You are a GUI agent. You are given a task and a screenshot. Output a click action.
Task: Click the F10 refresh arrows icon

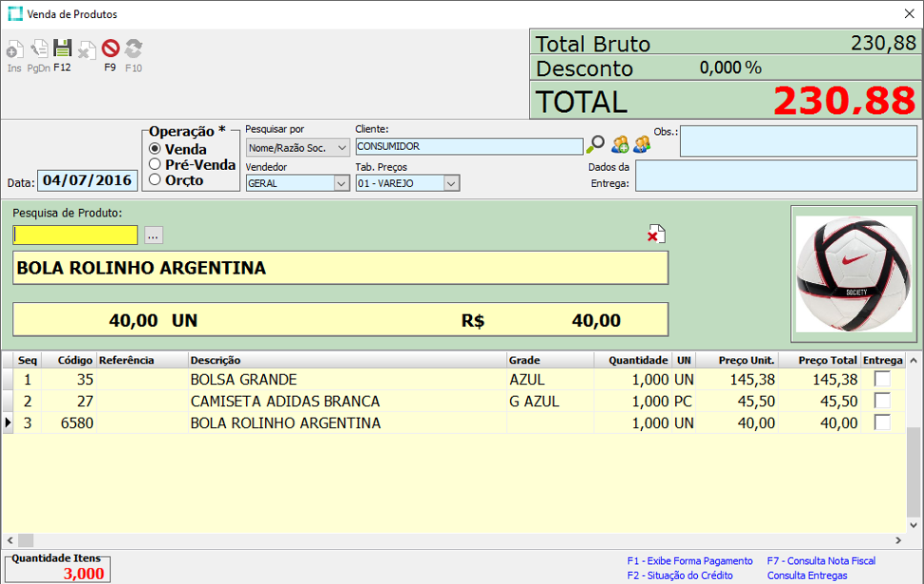click(x=134, y=49)
